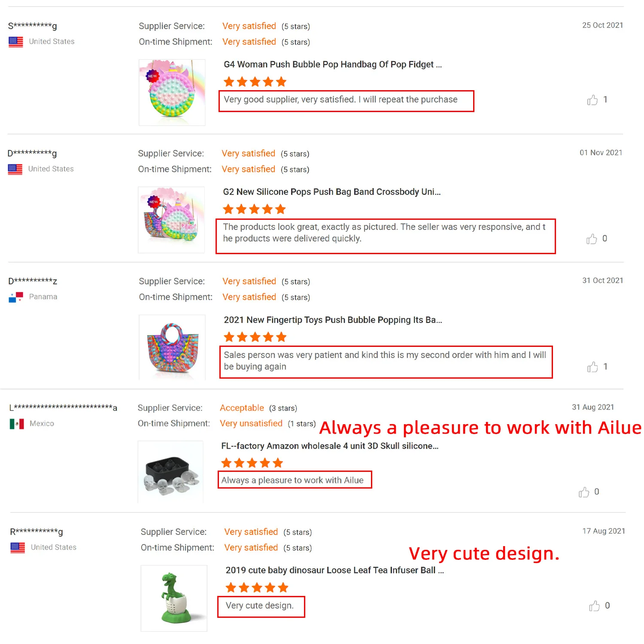Like the "Very good supplier" review with thumbs-up
The width and height of the screenshot is (644, 644).
click(x=592, y=100)
